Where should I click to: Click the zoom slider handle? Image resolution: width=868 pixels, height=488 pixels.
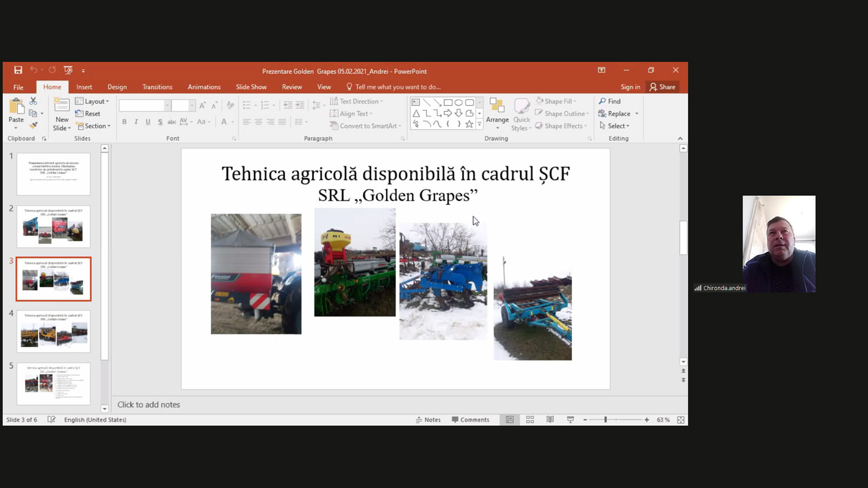606,420
